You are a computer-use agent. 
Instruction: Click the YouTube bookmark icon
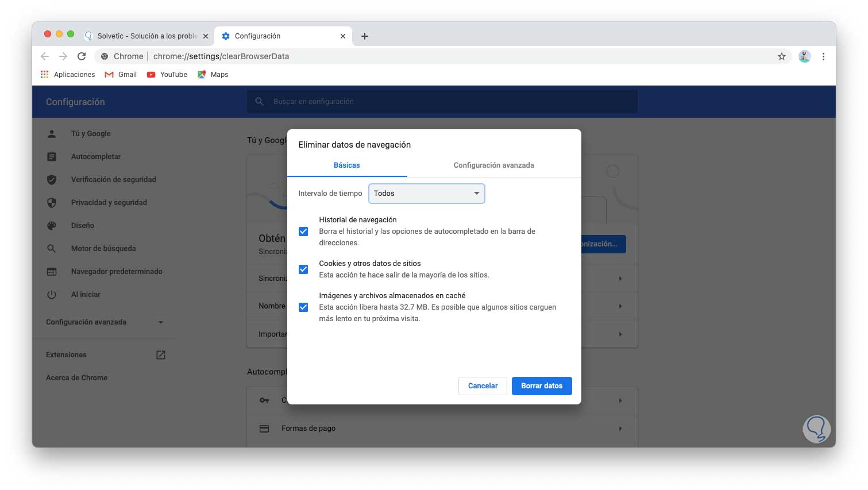151,75
